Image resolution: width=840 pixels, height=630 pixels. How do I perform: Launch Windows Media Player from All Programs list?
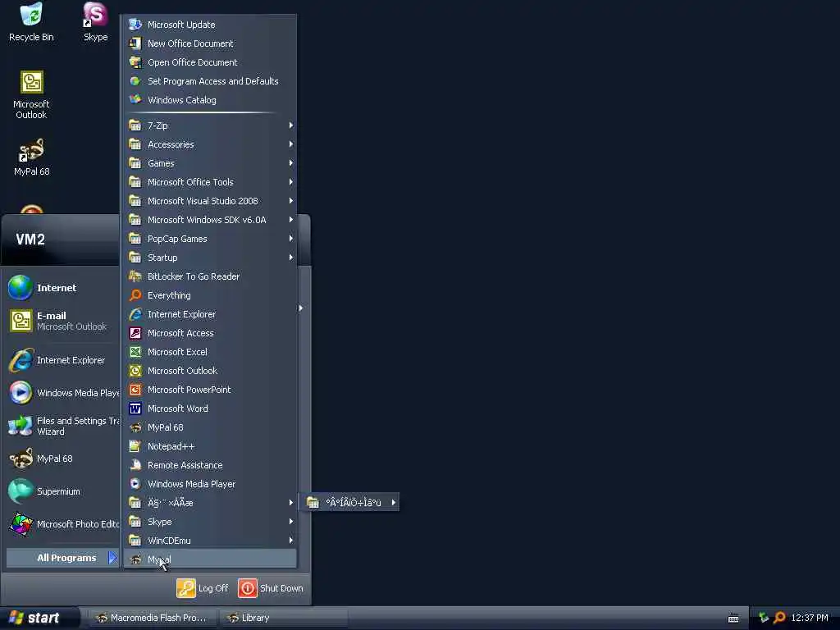210,484
